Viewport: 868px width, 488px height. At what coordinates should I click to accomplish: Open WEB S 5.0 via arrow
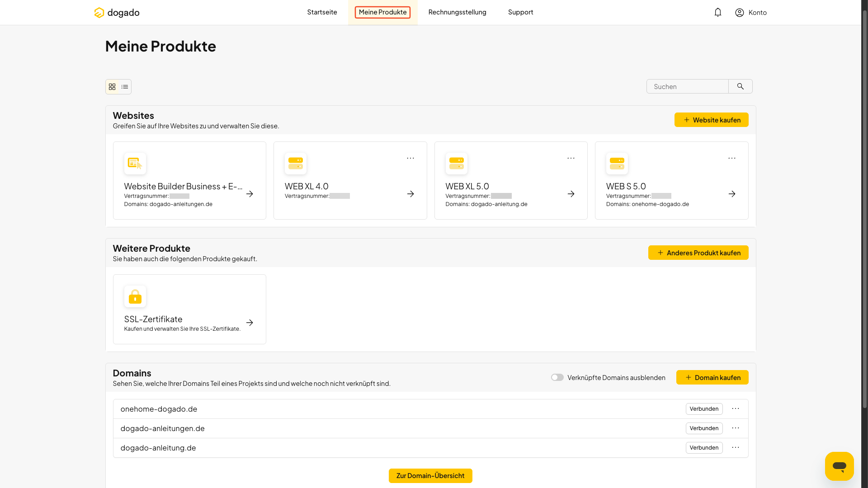pos(732,194)
